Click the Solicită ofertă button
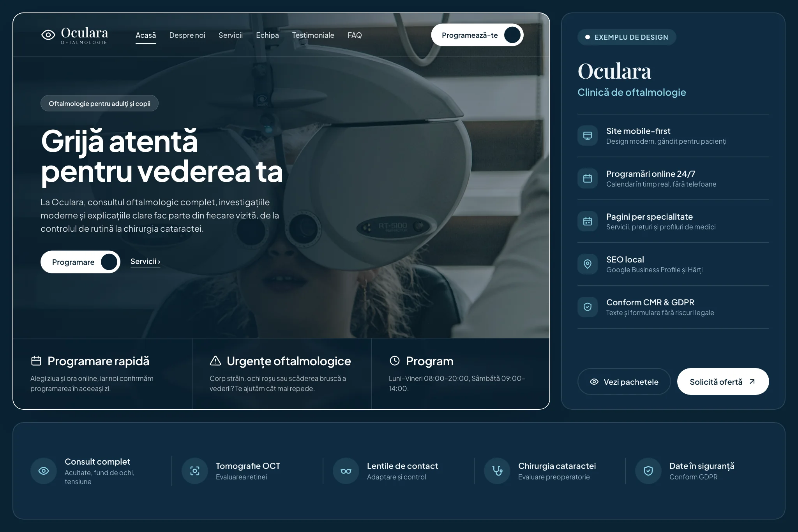This screenshot has width=798, height=532. (723, 382)
